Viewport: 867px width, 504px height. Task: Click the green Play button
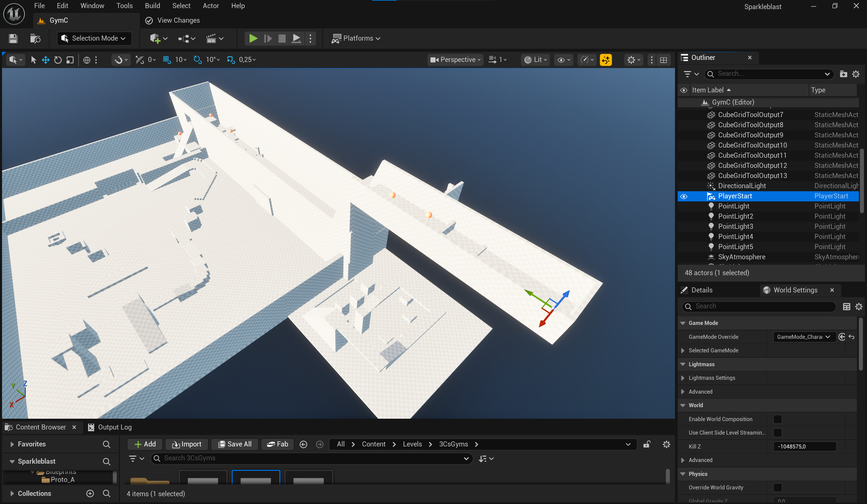[253, 39]
